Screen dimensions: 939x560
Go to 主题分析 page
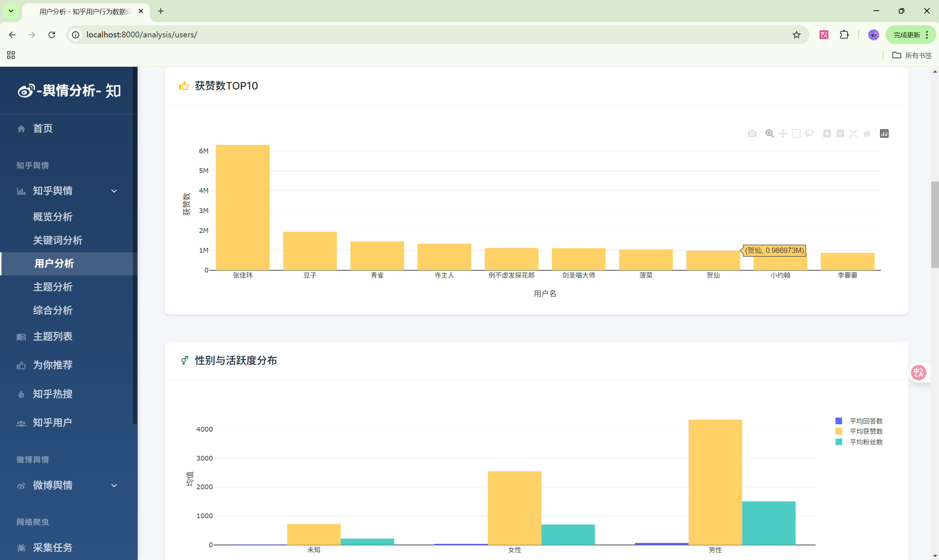(52, 287)
